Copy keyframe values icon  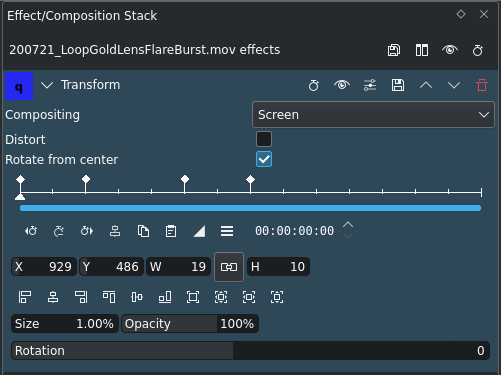coord(143,231)
